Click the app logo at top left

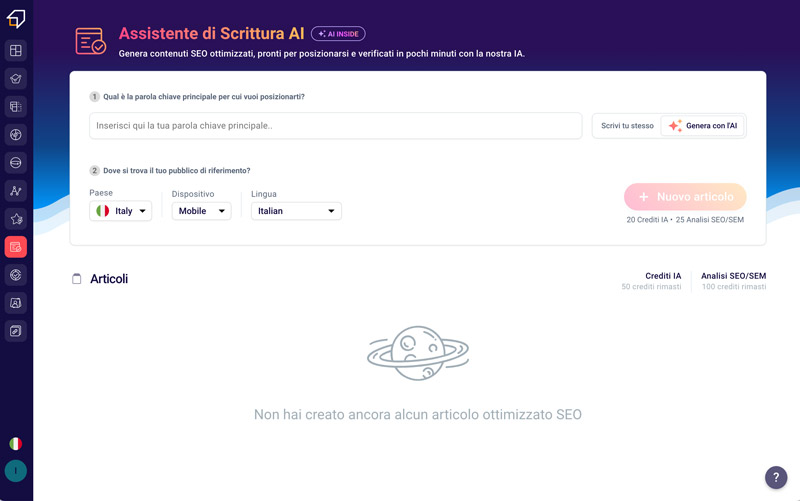click(16, 19)
